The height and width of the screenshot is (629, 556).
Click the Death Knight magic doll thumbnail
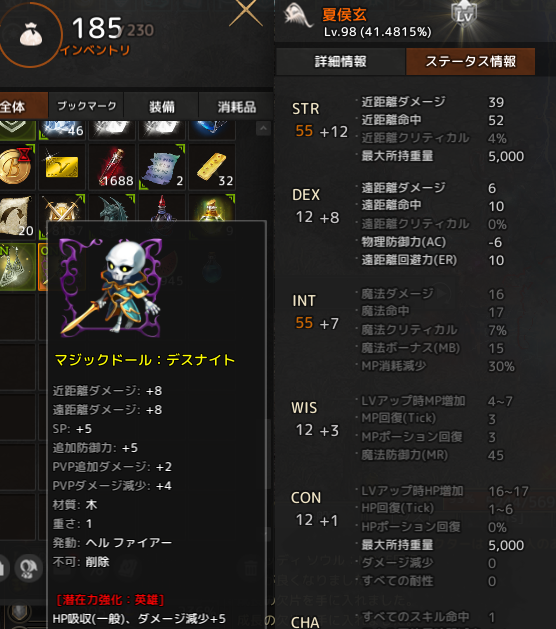click(x=111, y=288)
